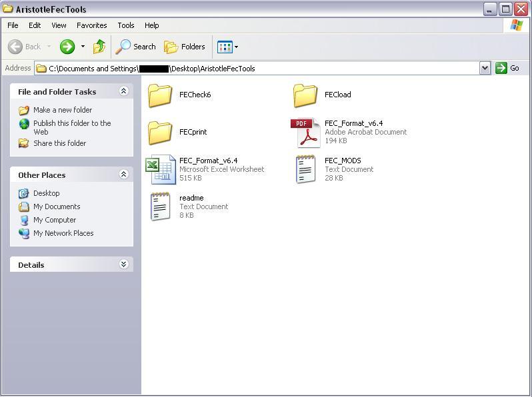This screenshot has height=397, width=532.
Task: Click the readme file name
Action: click(191, 198)
